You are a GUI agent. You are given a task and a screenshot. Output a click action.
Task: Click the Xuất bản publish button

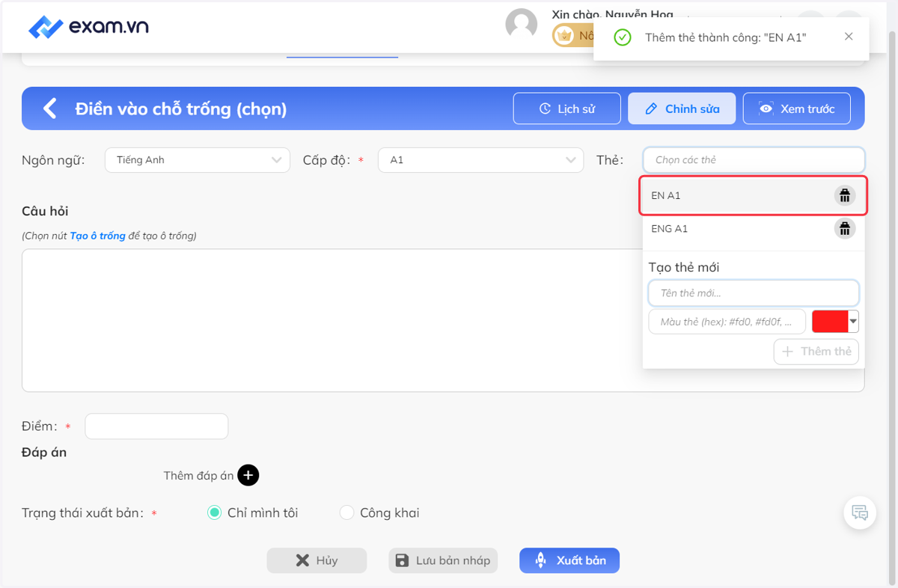coord(569,560)
